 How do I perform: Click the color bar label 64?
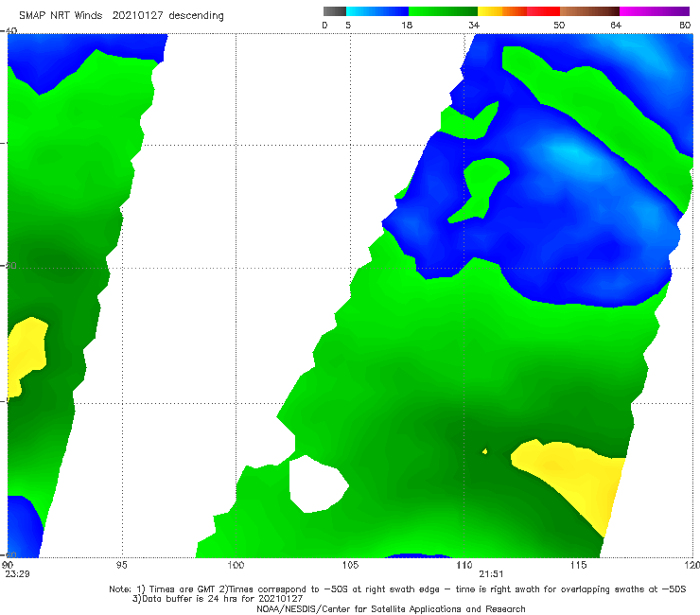coord(616,25)
